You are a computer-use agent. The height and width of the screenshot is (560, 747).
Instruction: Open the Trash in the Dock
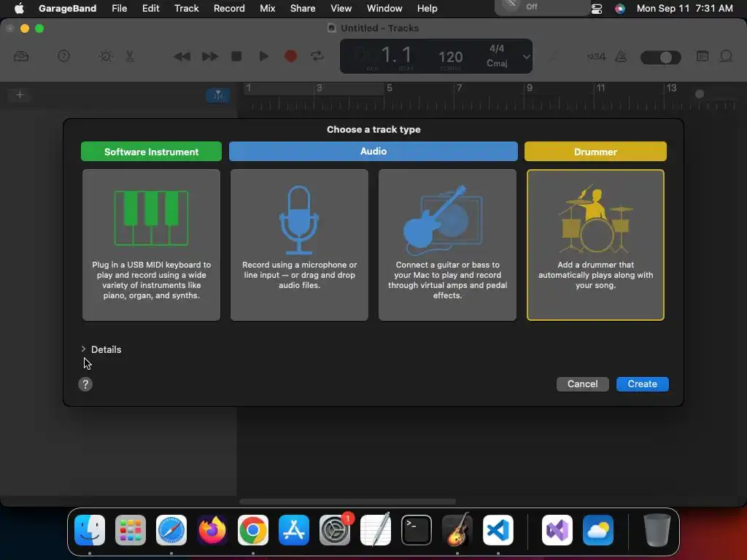(x=657, y=530)
